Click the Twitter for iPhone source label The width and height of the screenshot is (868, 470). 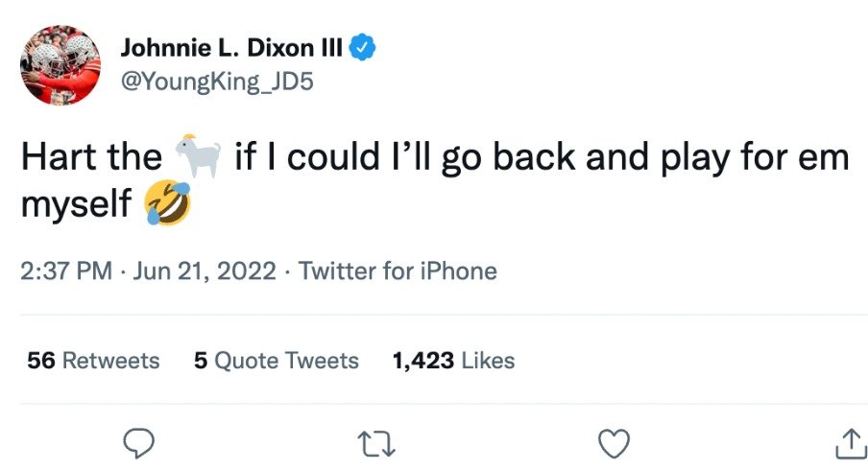[398, 271]
